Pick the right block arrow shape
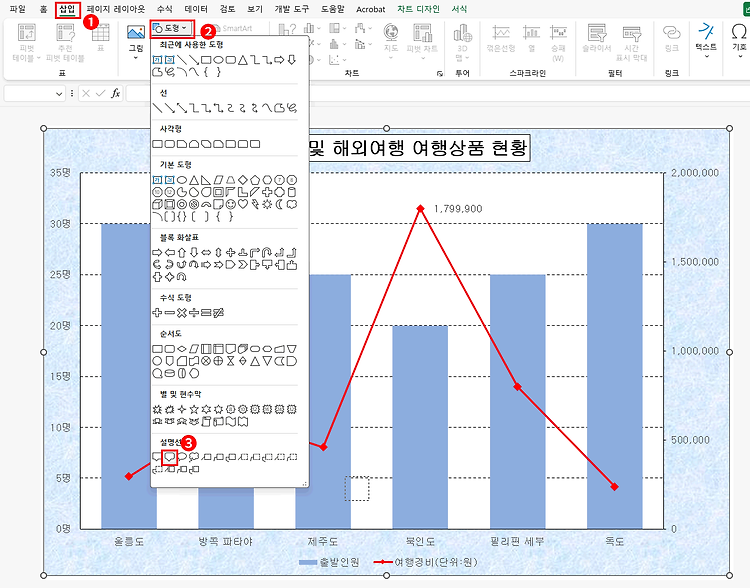750x588 pixels. pyautogui.click(x=157, y=252)
